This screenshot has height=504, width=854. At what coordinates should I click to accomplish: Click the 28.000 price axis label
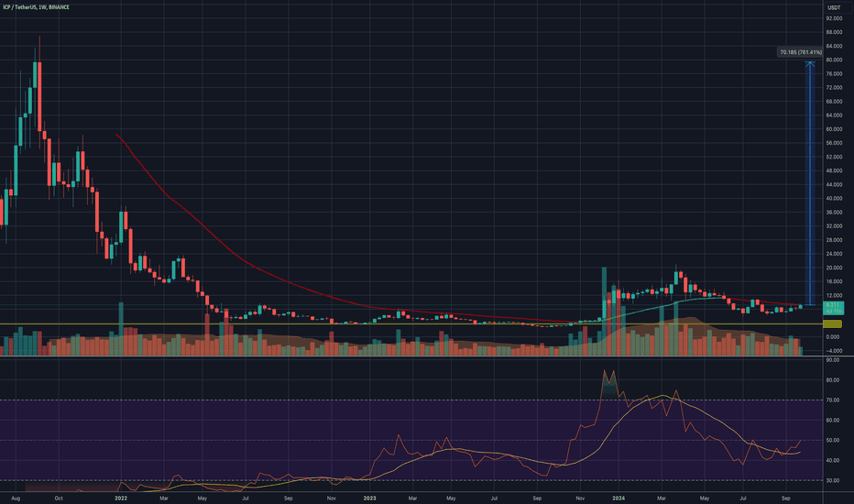pos(834,240)
